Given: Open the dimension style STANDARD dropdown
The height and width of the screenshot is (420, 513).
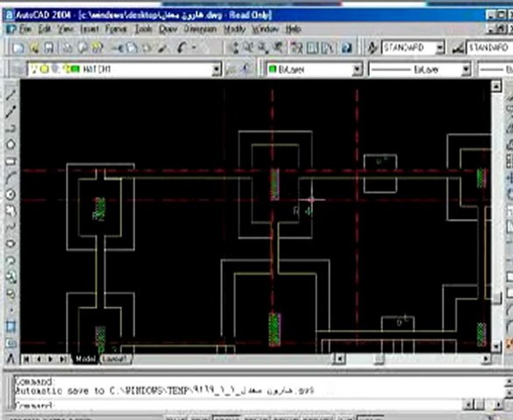Looking at the screenshot, I should click(x=490, y=48).
